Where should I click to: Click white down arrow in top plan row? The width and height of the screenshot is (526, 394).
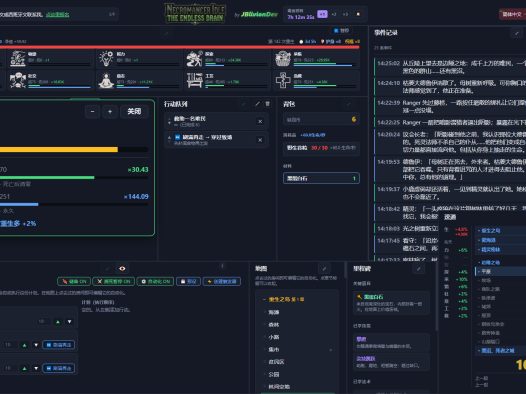pos(69,322)
